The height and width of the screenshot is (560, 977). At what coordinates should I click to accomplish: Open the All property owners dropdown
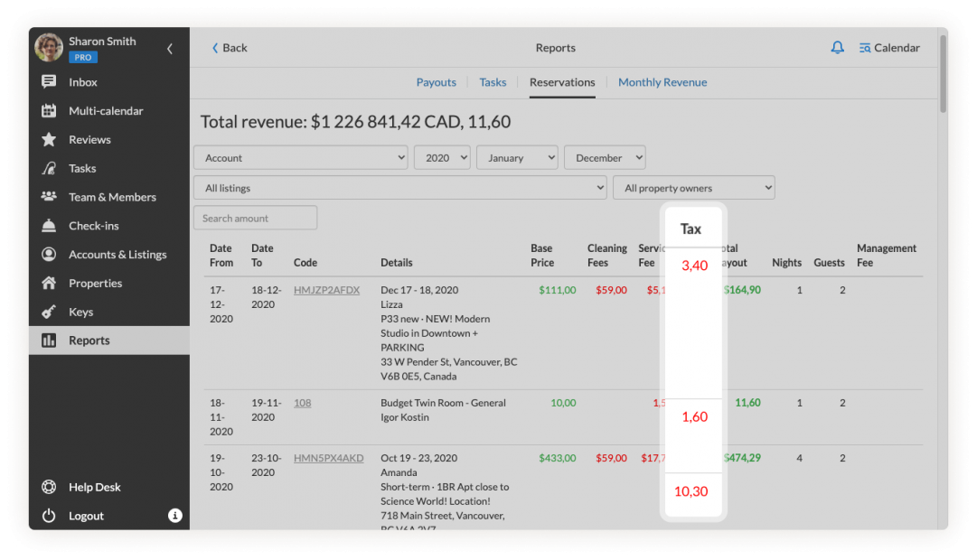[693, 188]
